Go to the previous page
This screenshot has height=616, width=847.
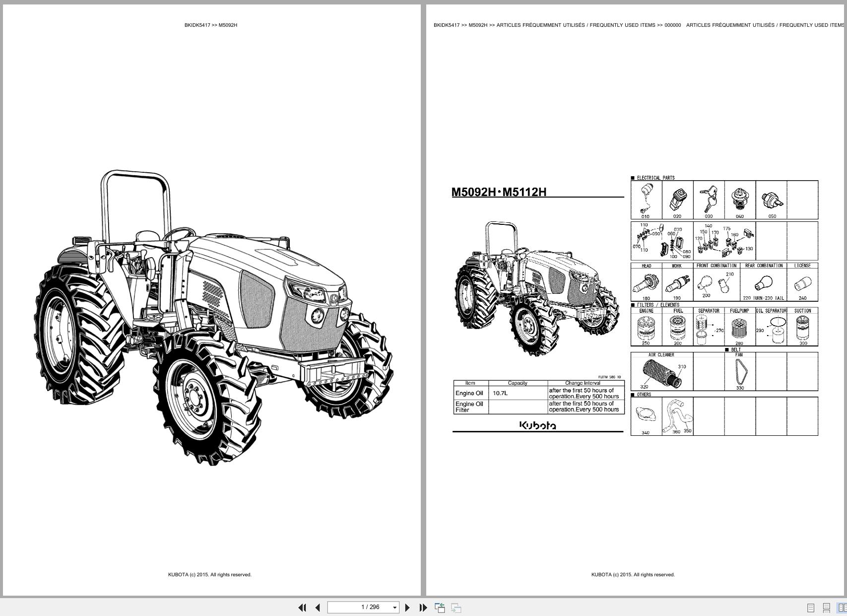[318, 607]
